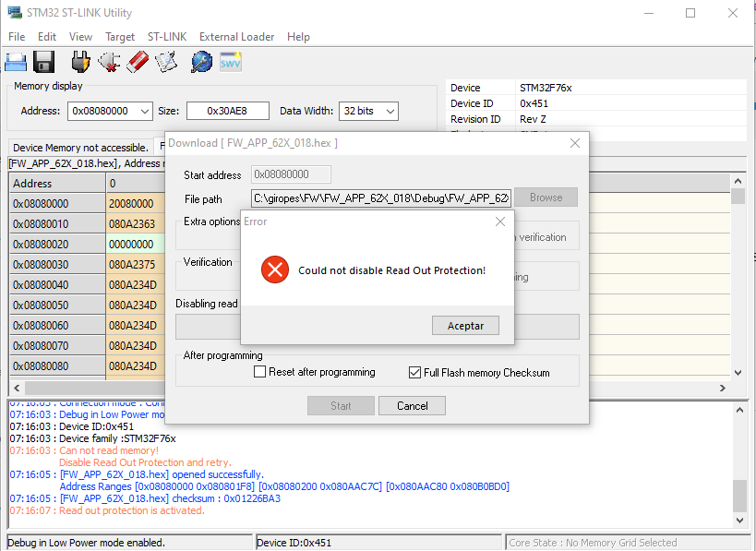This screenshot has width=756, height=551.
Task: Select memory value 00000000
Action: point(136,245)
